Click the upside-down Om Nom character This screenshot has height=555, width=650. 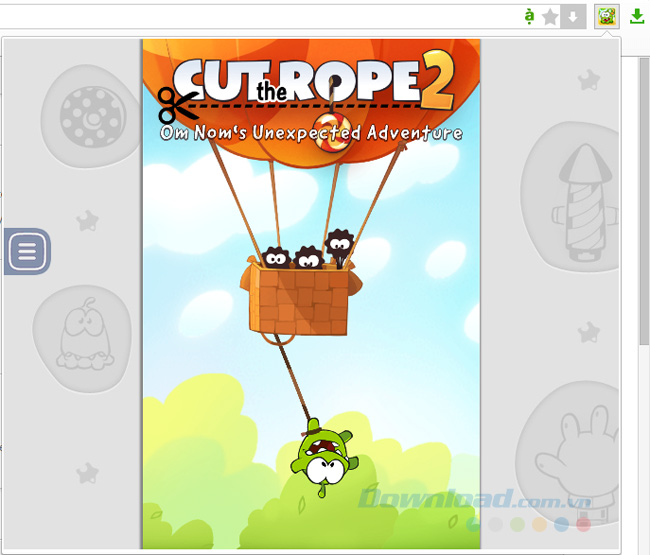coord(325,457)
